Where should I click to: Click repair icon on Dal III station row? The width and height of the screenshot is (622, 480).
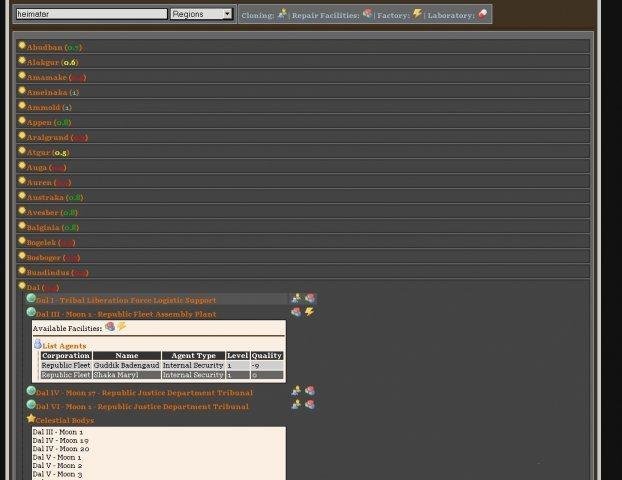click(296, 312)
